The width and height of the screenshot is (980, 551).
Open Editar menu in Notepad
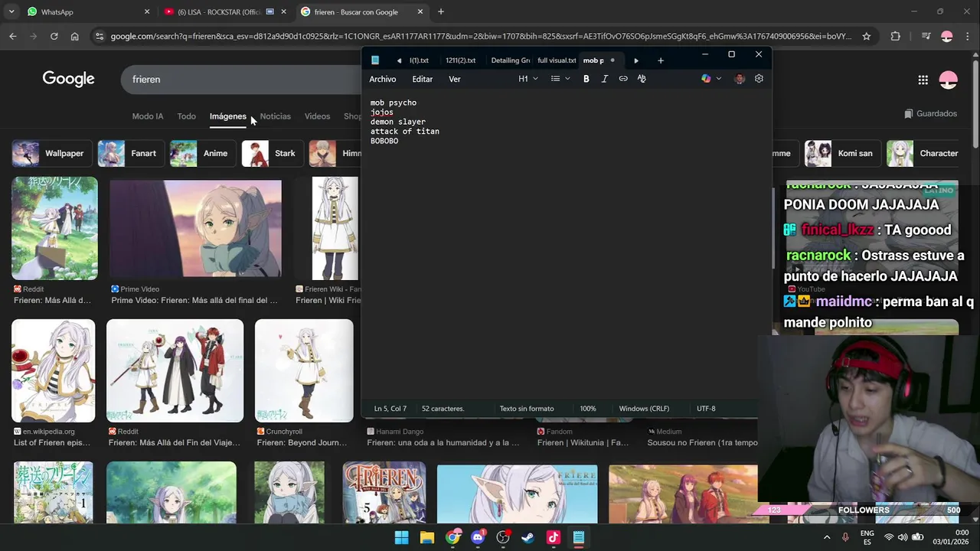[423, 79]
